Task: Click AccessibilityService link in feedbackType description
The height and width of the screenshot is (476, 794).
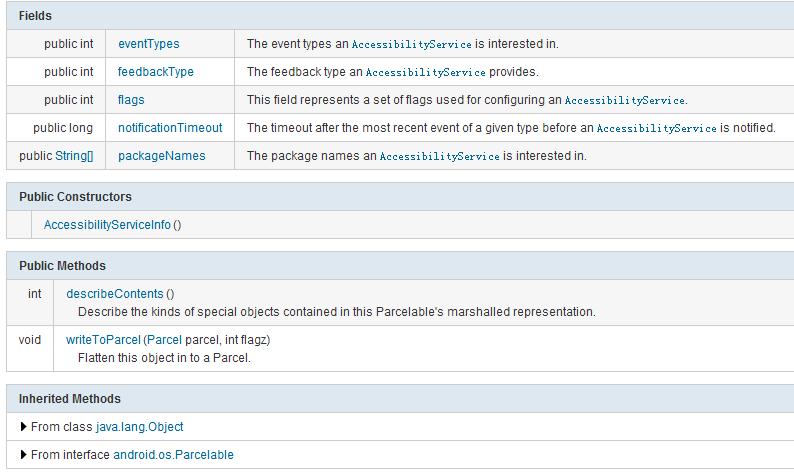Action: click(425, 72)
